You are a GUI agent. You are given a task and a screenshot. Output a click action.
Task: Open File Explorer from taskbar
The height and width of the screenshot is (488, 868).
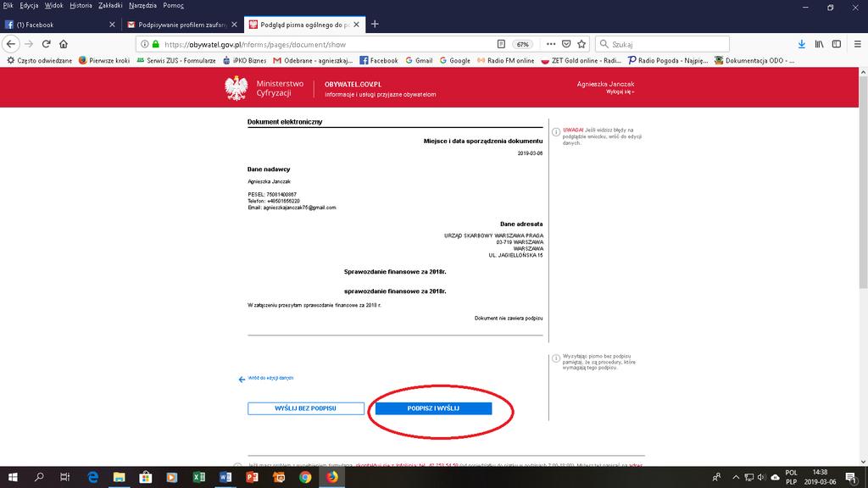click(119, 477)
